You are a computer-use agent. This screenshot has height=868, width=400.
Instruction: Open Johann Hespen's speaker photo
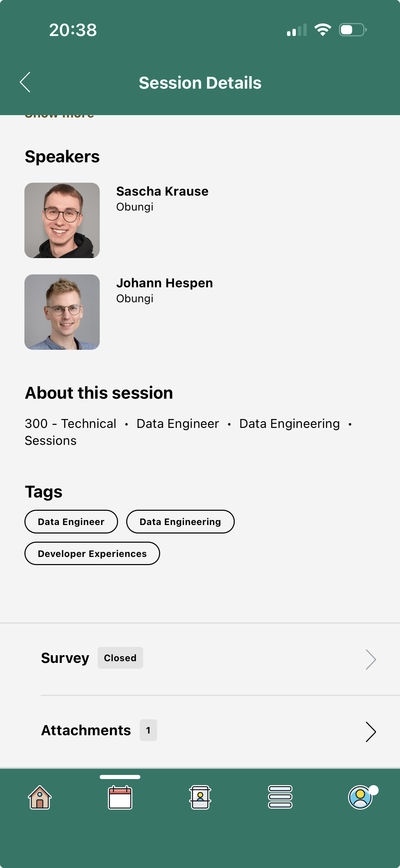point(62,312)
